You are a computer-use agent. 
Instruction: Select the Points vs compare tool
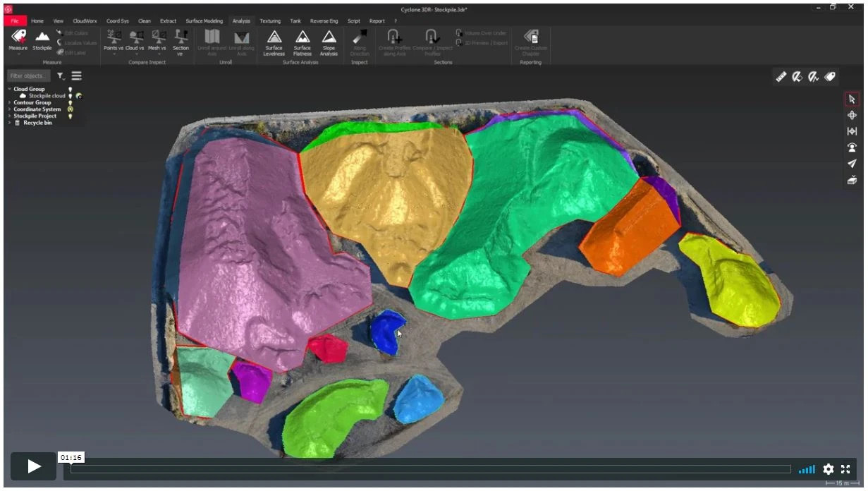pos(114,40)
